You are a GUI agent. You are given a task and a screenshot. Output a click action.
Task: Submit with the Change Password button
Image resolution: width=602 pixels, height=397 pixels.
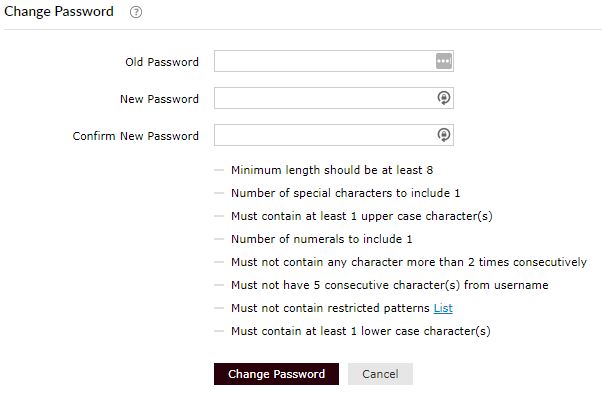(276, 374)
